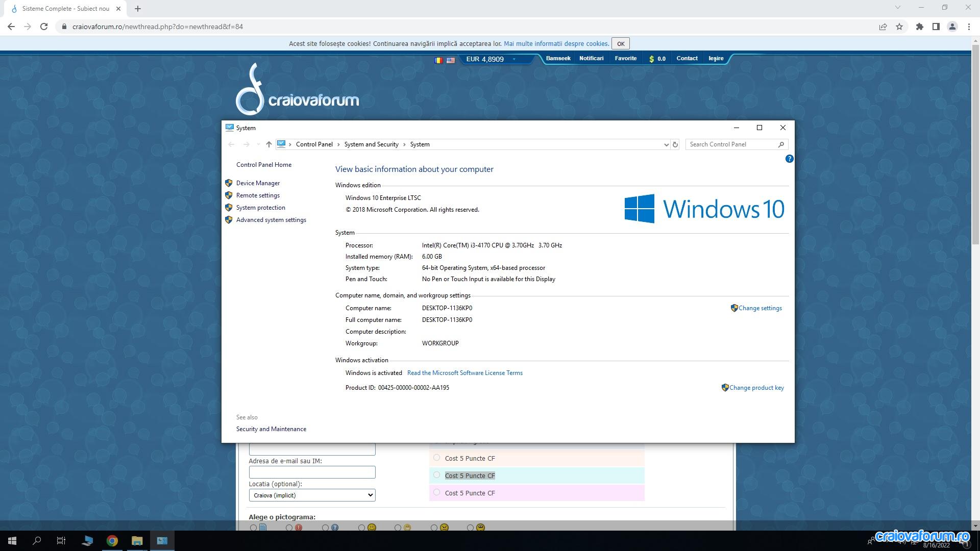Viewport: 980px width, 551px height.
Task: Open the Windows Start menu
Action: pos(12,541)
